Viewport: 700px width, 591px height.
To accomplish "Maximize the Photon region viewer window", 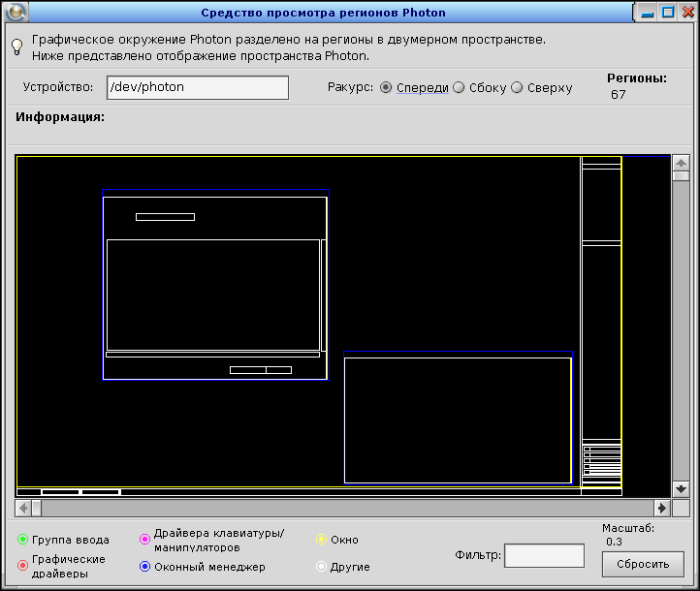I will coord(668,13).
